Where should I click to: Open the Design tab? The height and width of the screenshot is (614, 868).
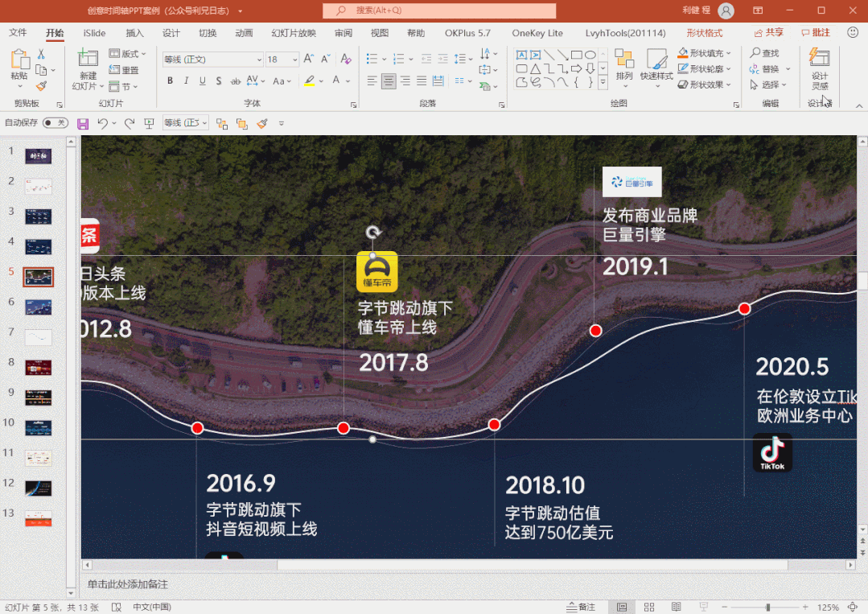(171, 33)
